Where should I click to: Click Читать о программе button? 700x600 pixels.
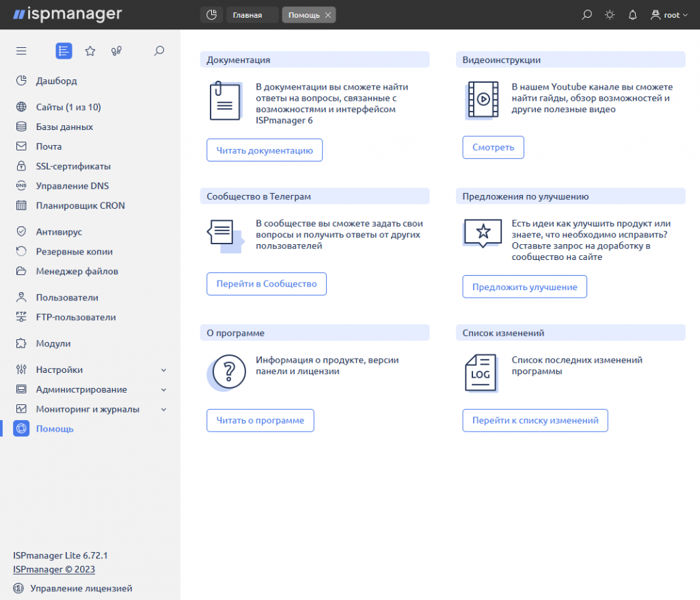(260, 420)
